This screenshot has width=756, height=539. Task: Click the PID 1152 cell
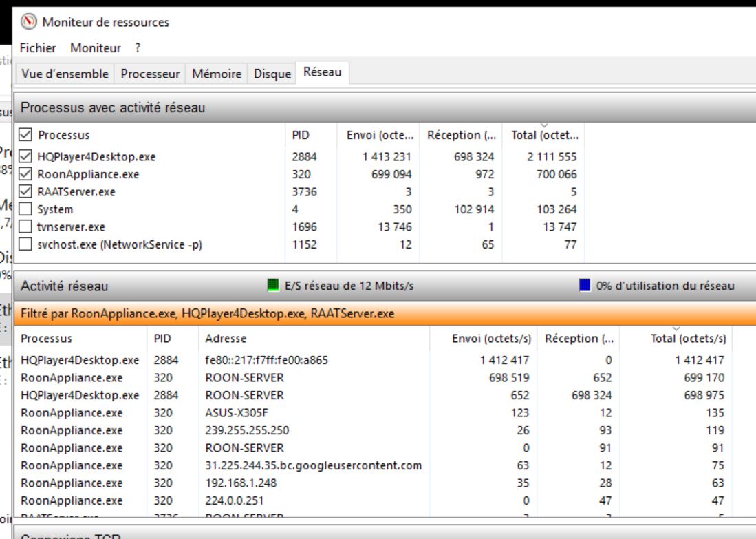[304, 244]
